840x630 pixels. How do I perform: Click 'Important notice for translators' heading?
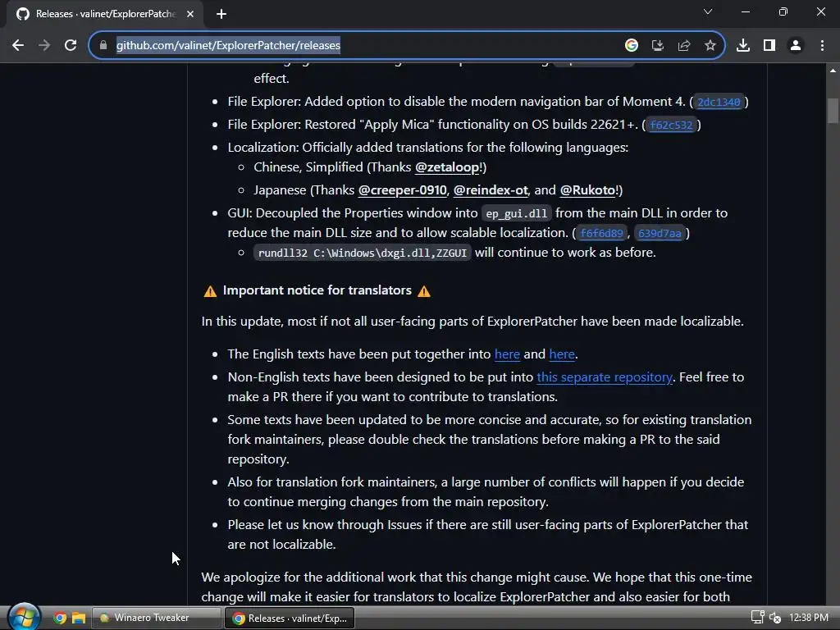317,290
